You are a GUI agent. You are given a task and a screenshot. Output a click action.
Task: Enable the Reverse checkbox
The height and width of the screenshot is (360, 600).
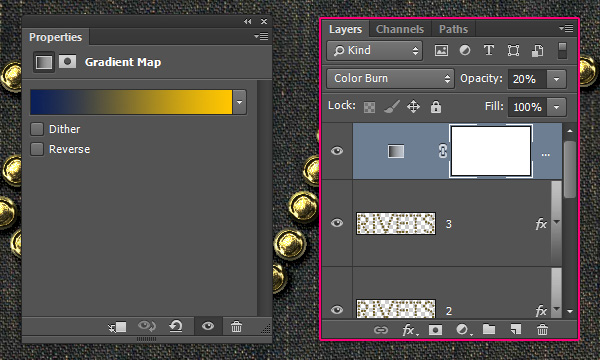[x=37, y=149]
